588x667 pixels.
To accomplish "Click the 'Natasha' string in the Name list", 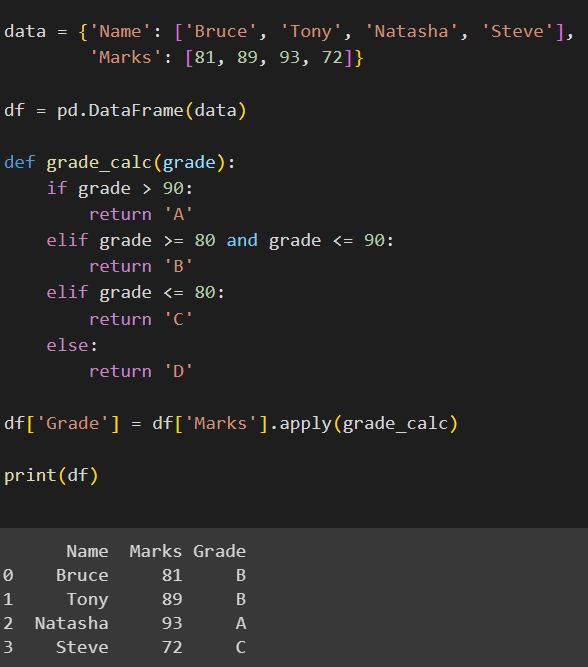I will [x=411, y=31].
